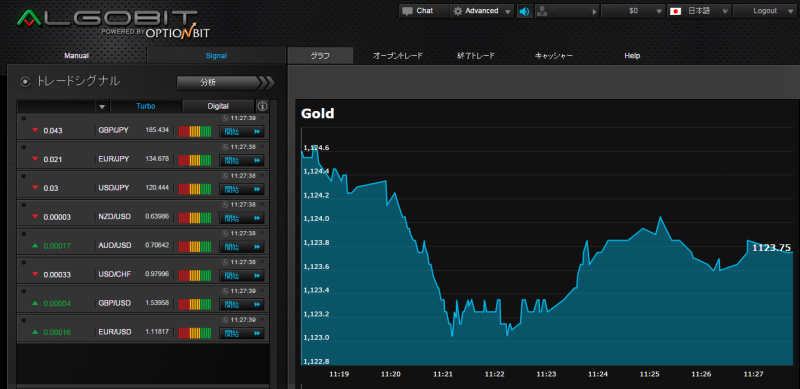Viewport: 800px width, 389px height.
Task: Click the trade button for GBP/JPY
Action: coord(242,131)
